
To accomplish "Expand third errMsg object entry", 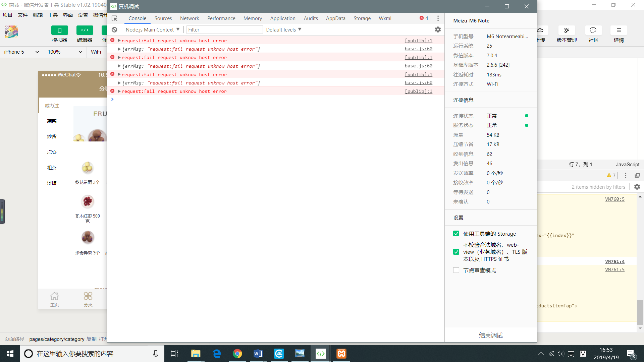I will (x=119, y=83).
